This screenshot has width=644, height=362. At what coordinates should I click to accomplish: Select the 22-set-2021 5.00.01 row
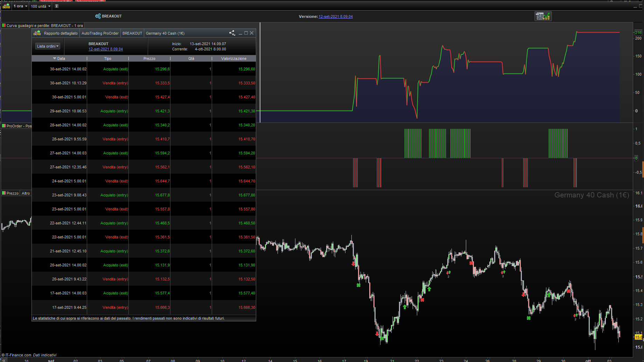coord(144,237)
